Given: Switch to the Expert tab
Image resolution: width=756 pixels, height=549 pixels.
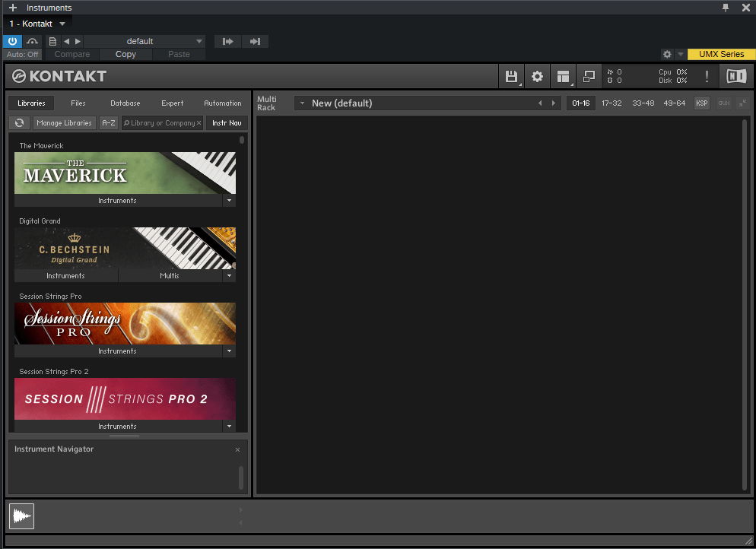Looking at the screenshot, I should point(173,103).
